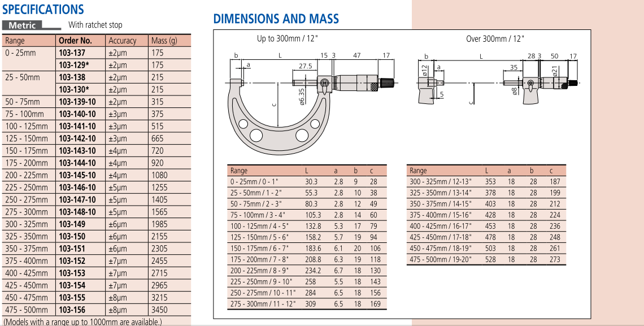Click order number 103-139-10

pos(77,102)
